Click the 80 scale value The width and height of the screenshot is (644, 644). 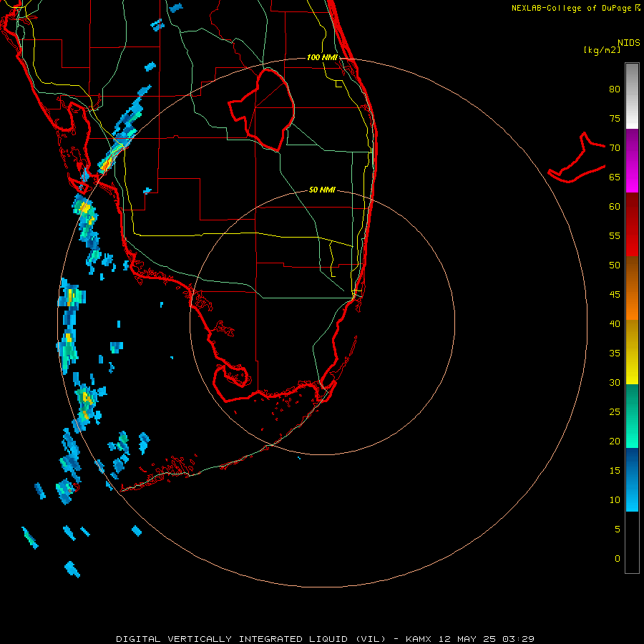(x=615, y=89)
